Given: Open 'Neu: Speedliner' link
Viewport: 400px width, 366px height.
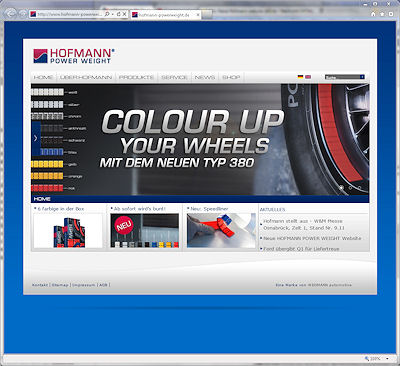Looking at the screenshot, I should [209, 209].
